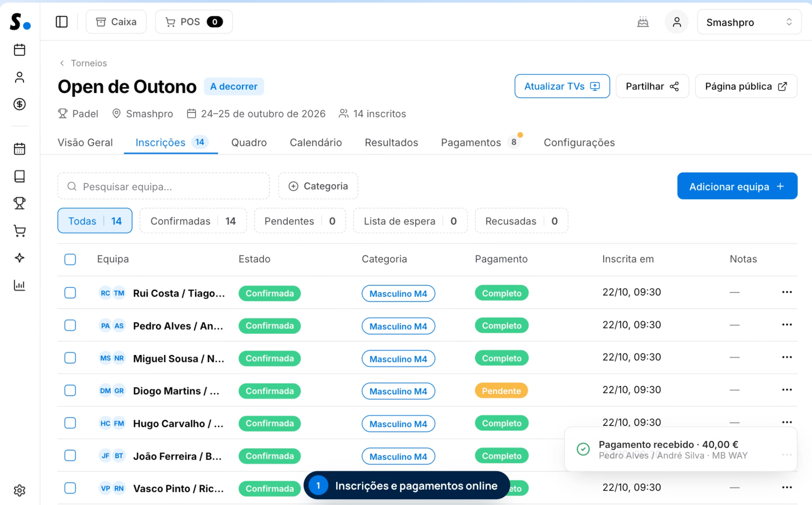Click the Adicionar equipa button
This screenshot has height=505, width=812.
click(737, 186)
